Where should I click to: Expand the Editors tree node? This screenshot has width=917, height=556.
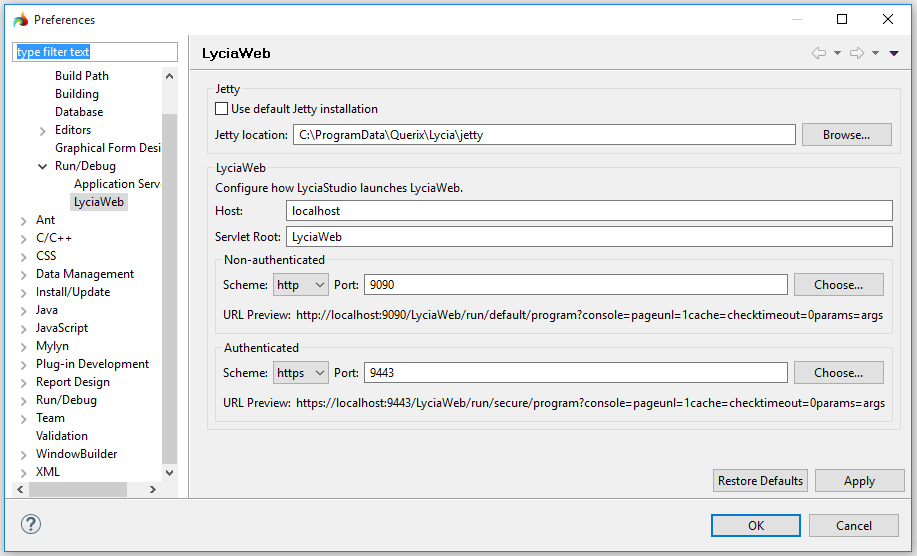point(42,130)
